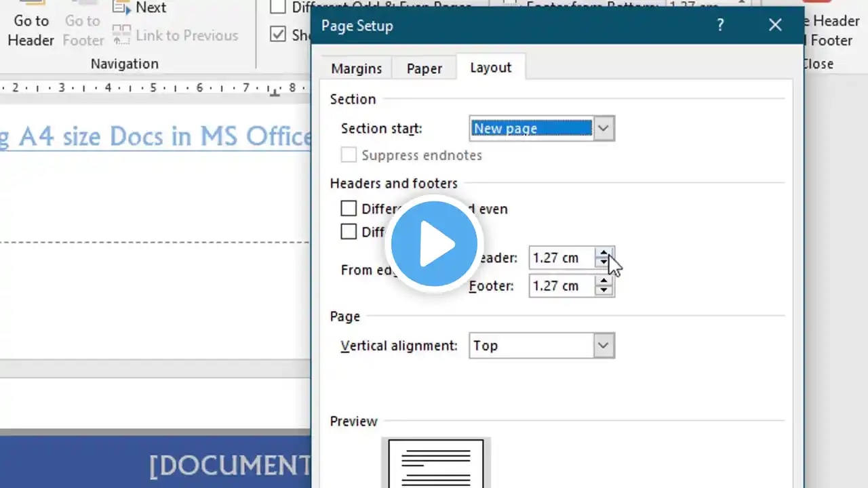Close the Page Setup dialog
This screenshot has height=488, width=868.
click(x=775, y=26)
